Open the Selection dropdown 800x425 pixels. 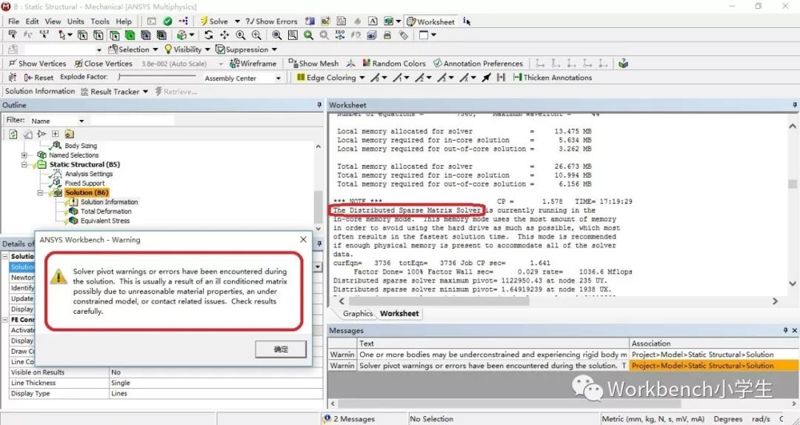(x=155, y=49)
